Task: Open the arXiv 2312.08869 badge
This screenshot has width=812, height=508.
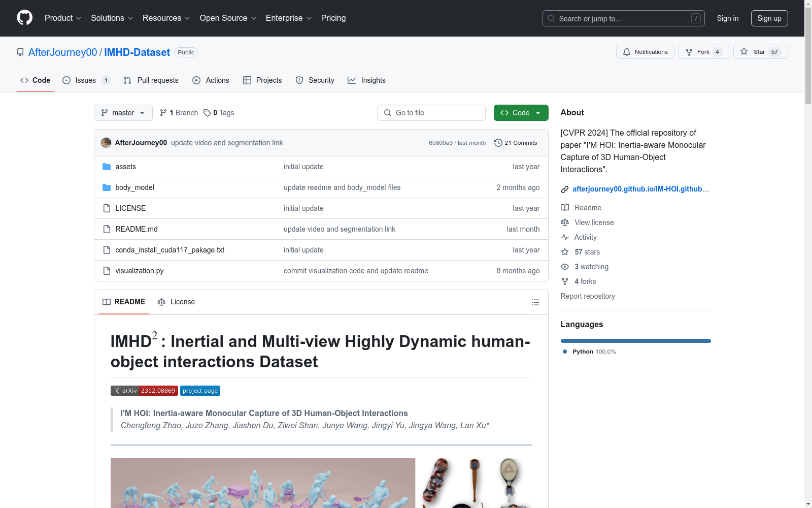Action: coord(144,391)
